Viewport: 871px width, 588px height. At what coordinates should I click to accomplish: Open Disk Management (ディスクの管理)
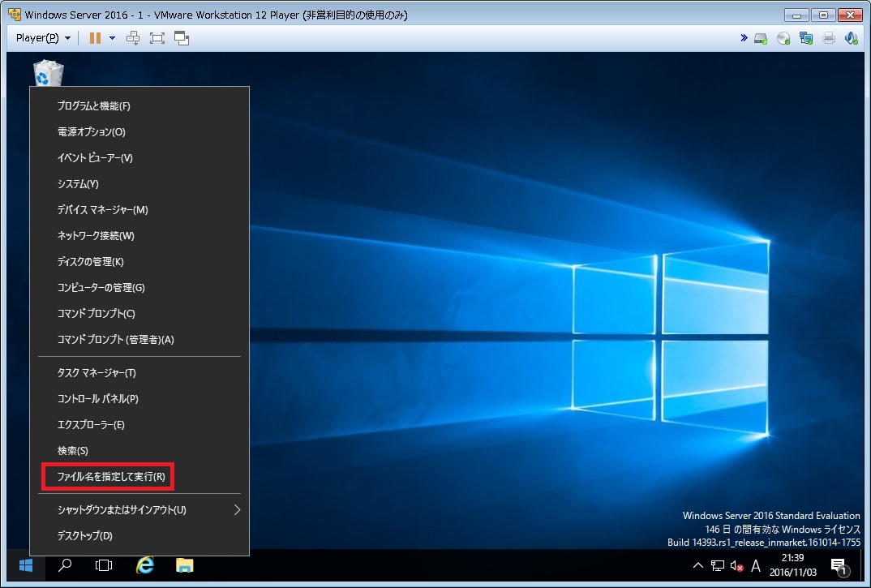click(x=139, y=262)
